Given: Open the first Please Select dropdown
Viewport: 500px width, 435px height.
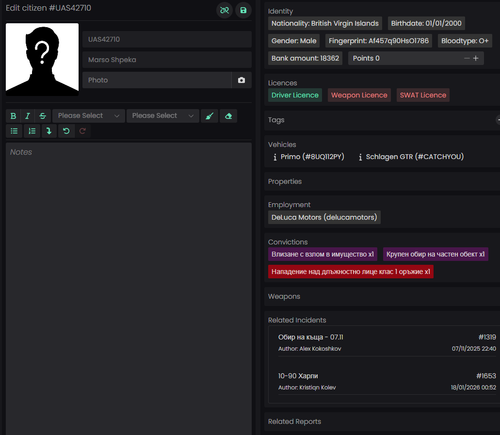Looking at the screenshot, I should pyautogui.click(x=89, y=116).
